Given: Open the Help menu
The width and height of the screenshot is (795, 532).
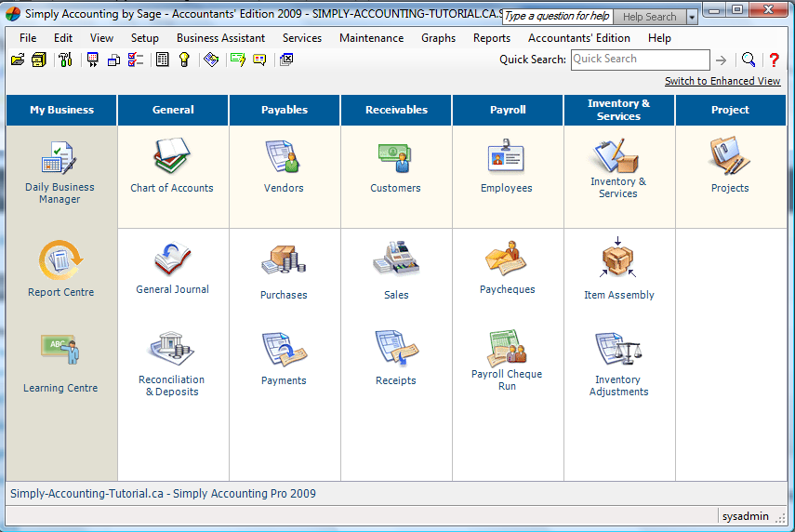Looking at the screenshot, I should [659, 38].
